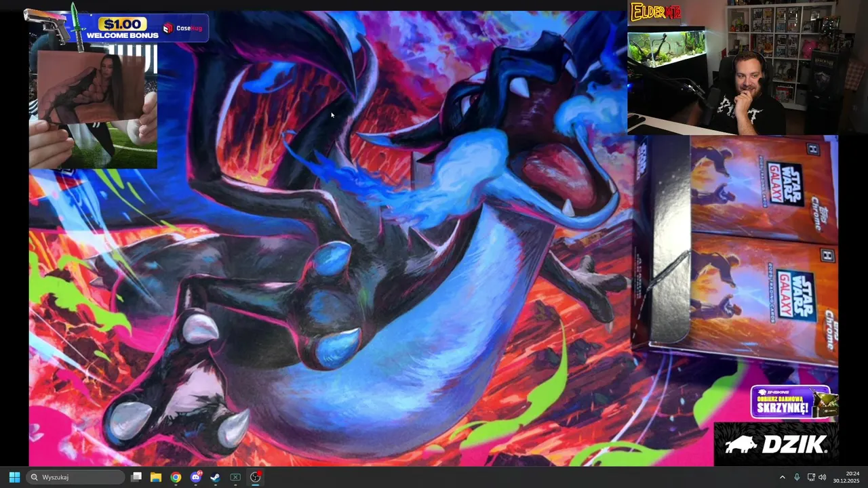This screenshot has height=488, width=868.
Task: Open the green X app in the taskbar
Action: tap(235, 477)
